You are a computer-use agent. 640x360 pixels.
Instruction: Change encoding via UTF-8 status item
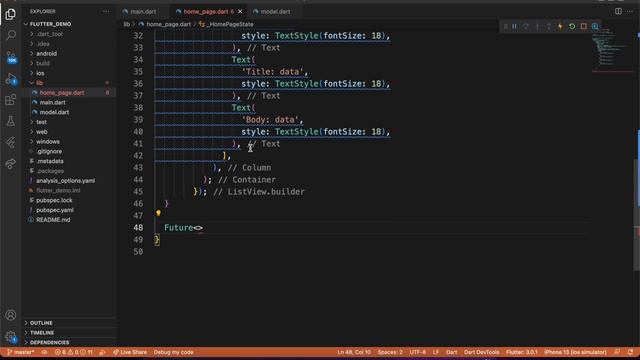418,352
